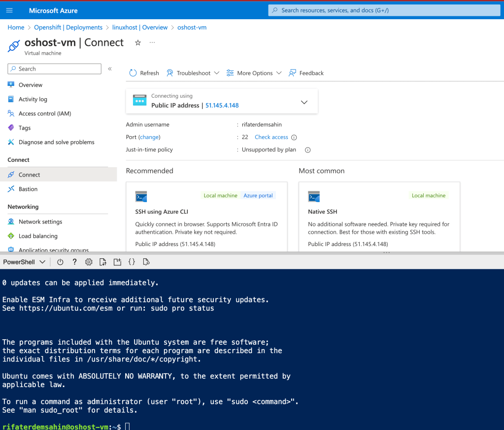Click upload/download files icon in Cloud Shell
504x430 pixels.
pos(103,262)
